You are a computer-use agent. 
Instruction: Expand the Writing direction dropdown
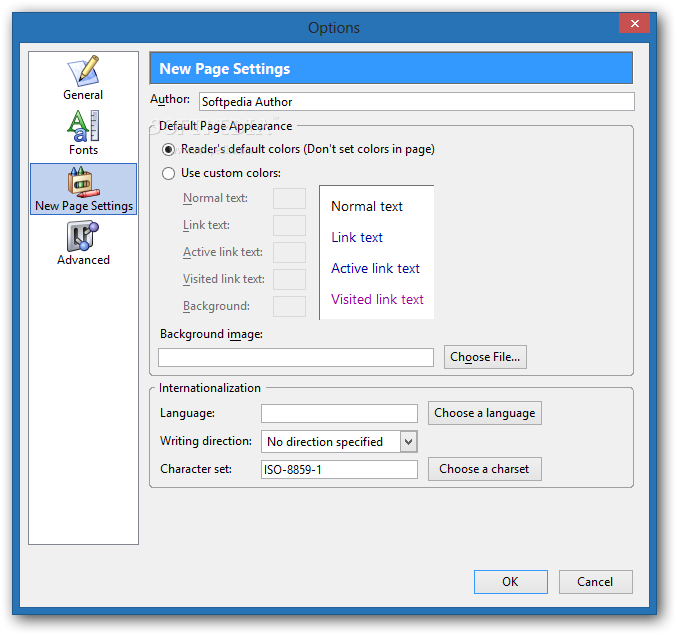[408, 442]
